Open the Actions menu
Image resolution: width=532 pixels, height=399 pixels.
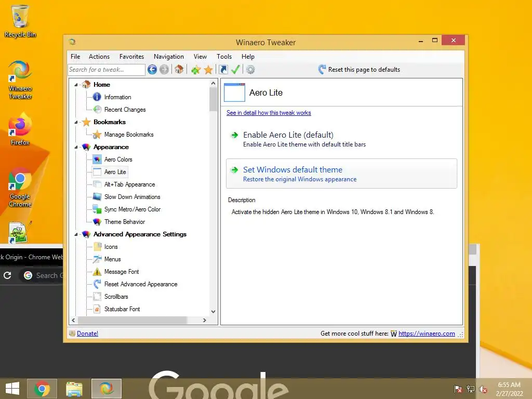coord(99,57)
